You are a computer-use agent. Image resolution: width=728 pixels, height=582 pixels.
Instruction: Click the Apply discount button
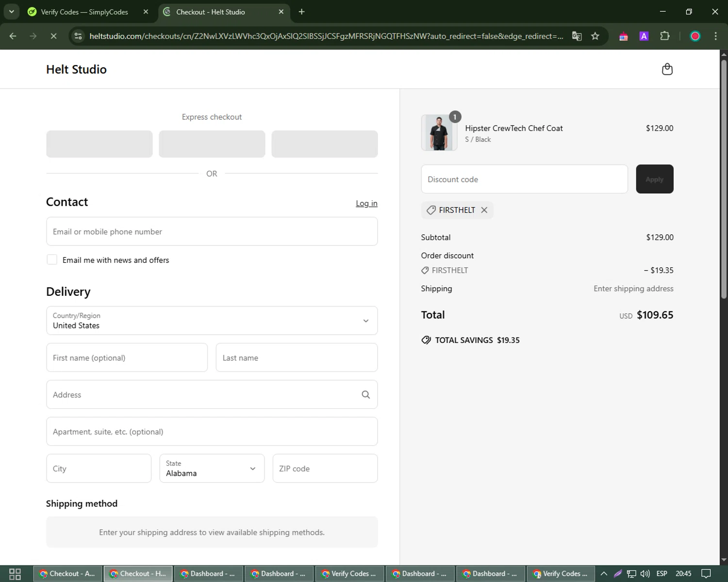coord(655,179)
